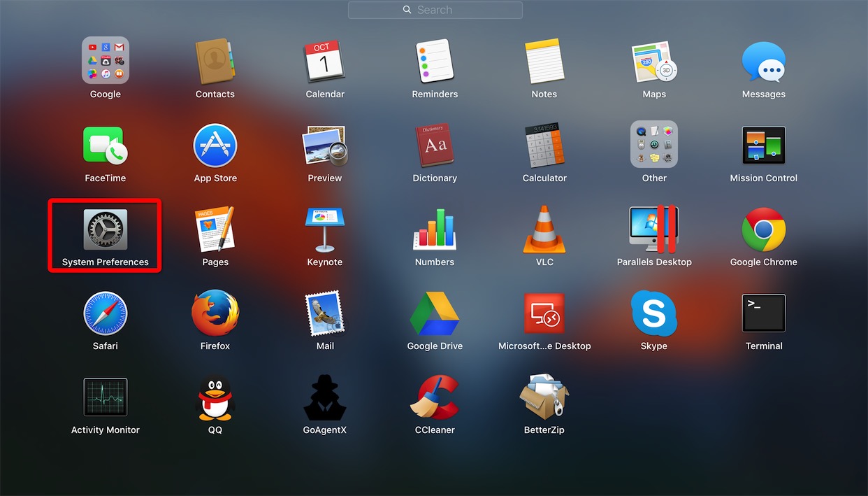Launch the Calculator app
Viewport: 868px width, 496px height.
point(544,145)
